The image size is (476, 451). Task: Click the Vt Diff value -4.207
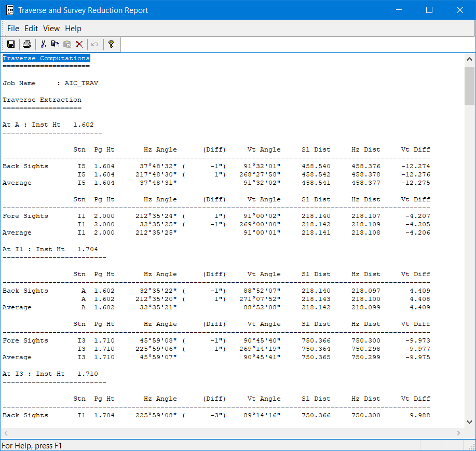click(x=418, y=216)
